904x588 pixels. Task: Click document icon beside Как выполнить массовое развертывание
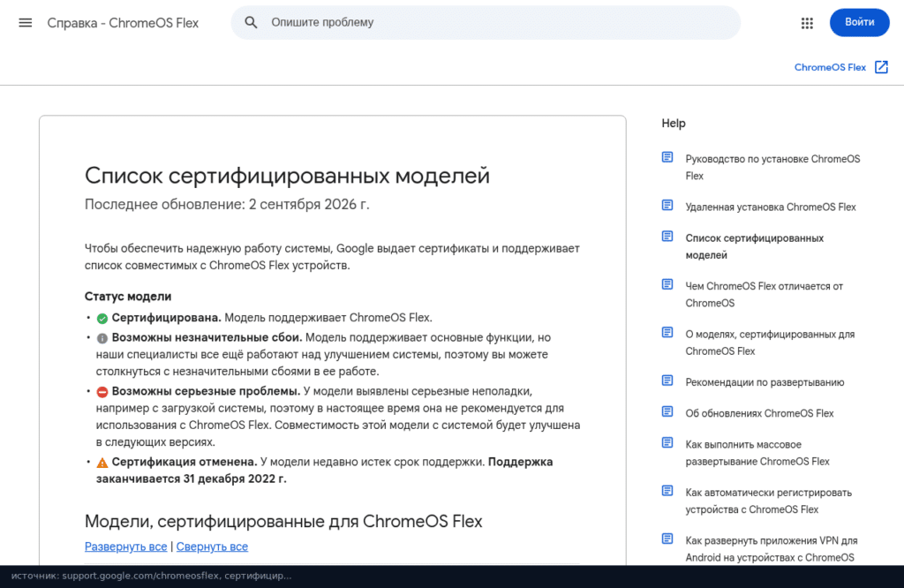click(667, 442)
